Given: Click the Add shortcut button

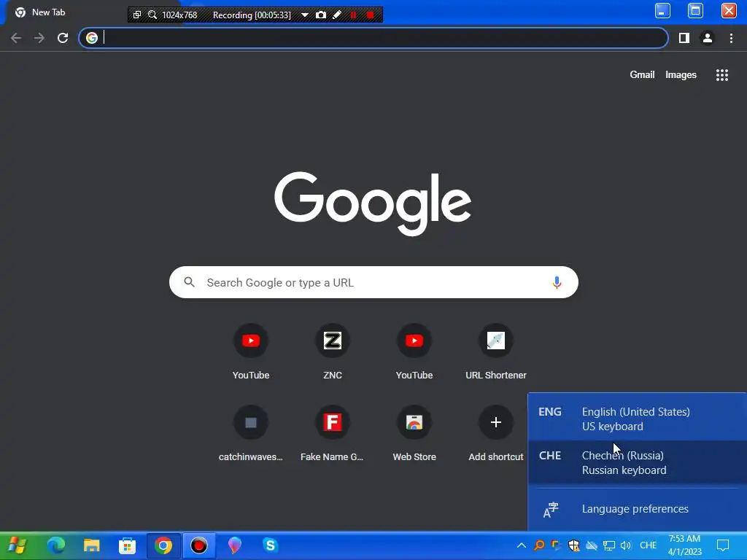Looking at the screenshot, I should pos(495,433).
